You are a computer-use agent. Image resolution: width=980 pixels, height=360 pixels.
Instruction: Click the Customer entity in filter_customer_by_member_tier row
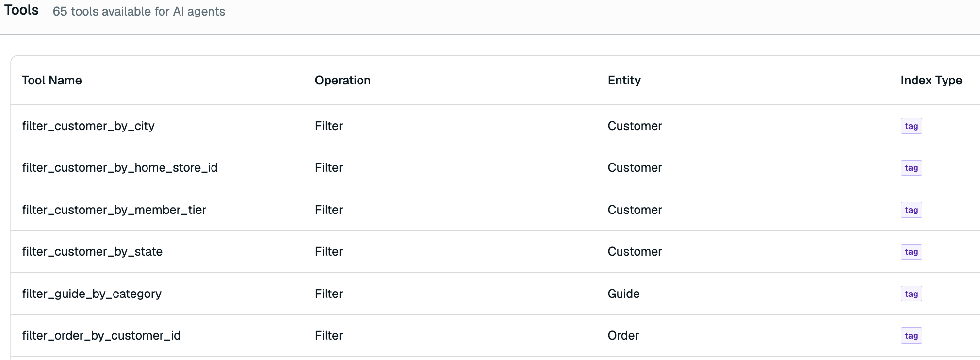[x=635, y=210]
